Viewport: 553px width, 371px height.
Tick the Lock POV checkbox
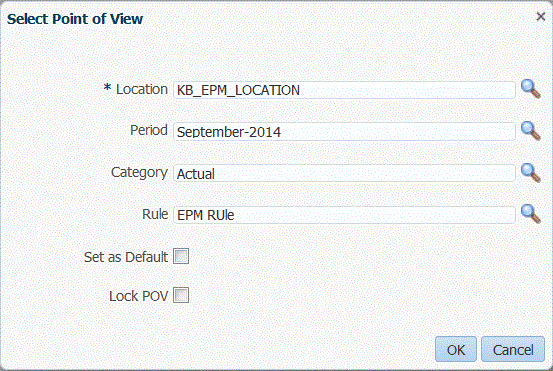tap(181, 295)
